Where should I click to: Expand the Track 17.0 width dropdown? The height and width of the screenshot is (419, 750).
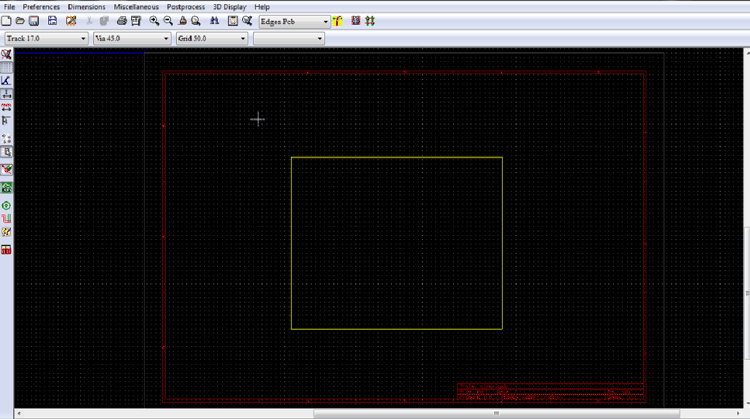[x=83, y=38]
